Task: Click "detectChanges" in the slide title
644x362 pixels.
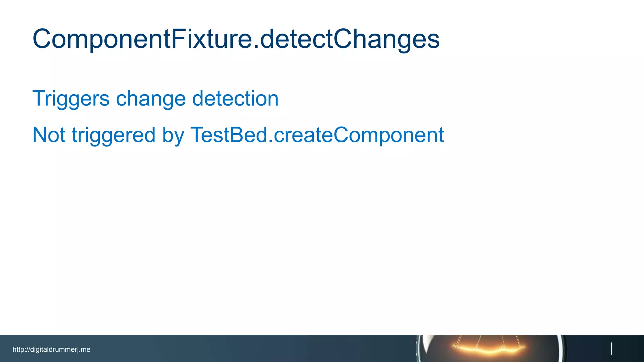Action: pos(350,39)
